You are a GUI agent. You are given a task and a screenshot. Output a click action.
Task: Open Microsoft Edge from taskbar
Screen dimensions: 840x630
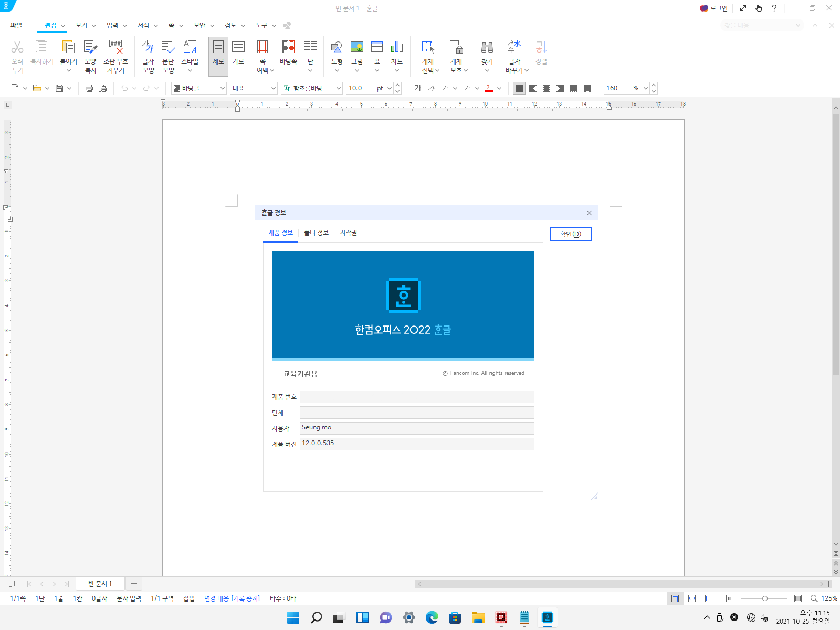point(432,617)
